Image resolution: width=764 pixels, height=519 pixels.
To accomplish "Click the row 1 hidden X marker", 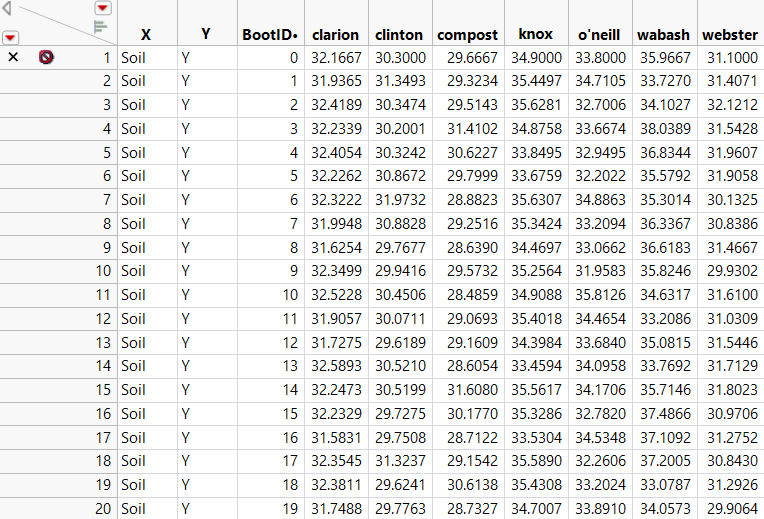I will click(13, 58).
